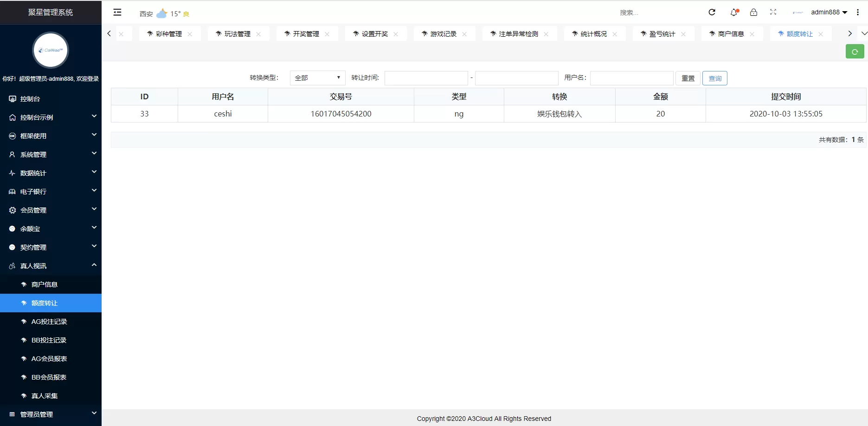Click the 重置 reset button
This screenshot has width=868, height=426.
pos(688,78)
